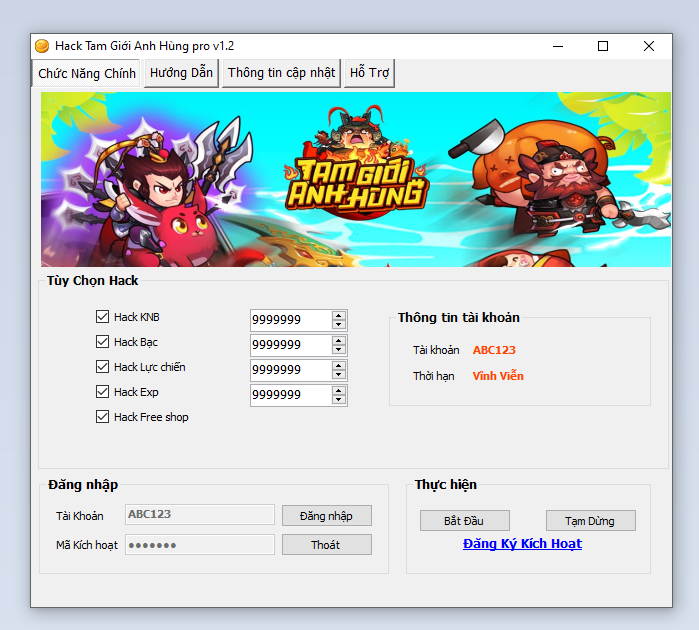The image size is (699, 630).
Task: Increase the Hack Bạc value with up arrow
Action: 339,340
